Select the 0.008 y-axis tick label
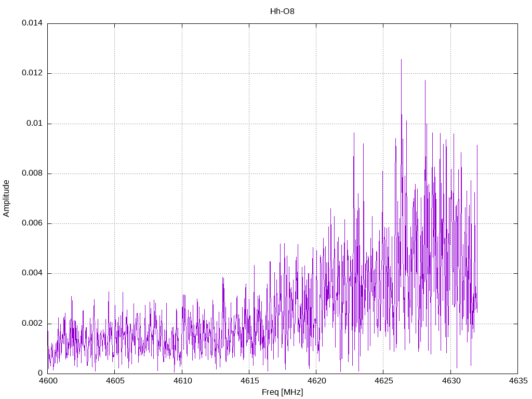 click(32, 174)
